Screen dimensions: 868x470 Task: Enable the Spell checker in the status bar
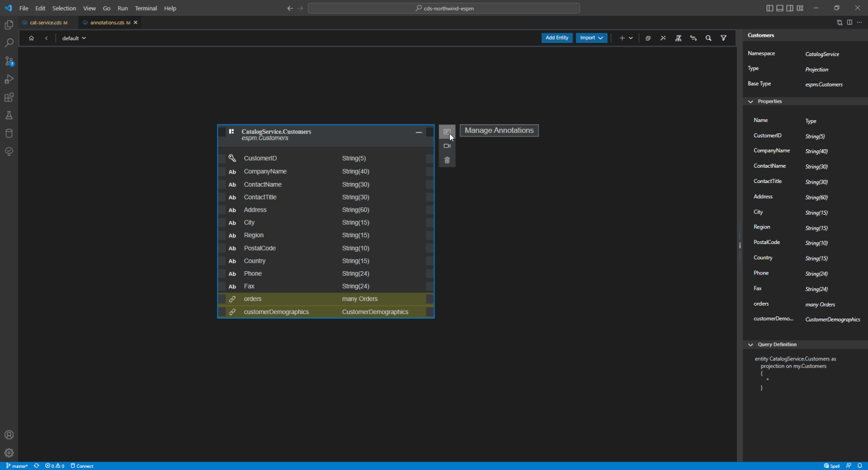tap(831, 465)
